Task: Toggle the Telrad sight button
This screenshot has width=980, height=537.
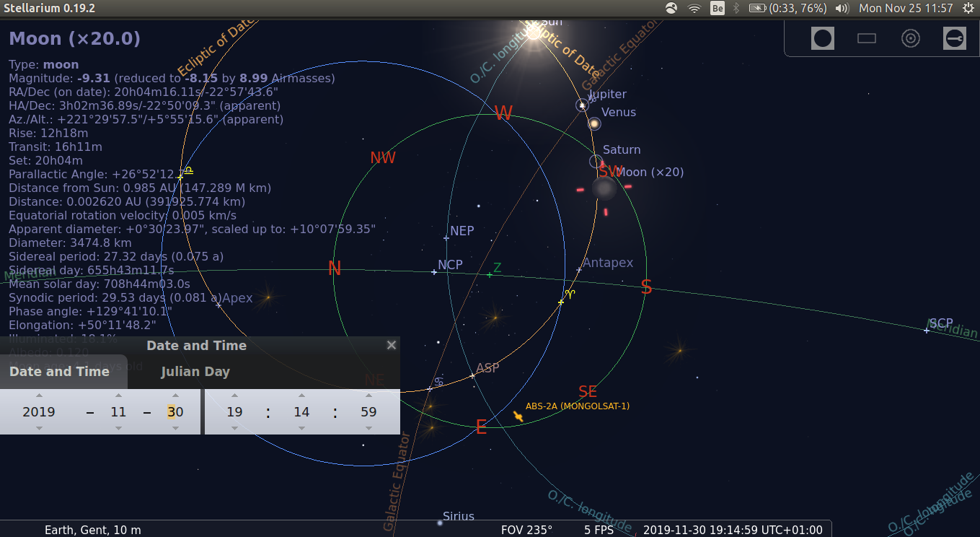Action: click(911, 38)
